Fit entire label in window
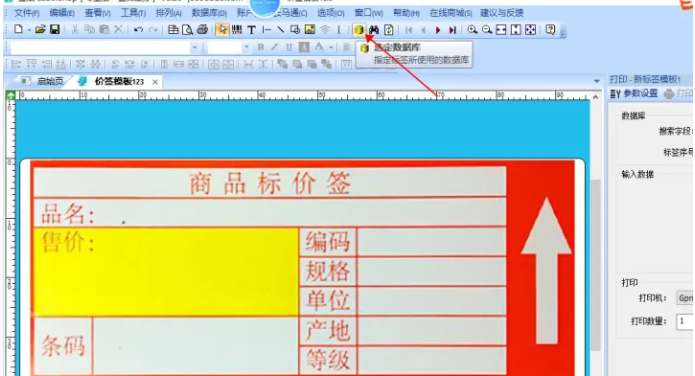Viewport: 695px width, 376px height. [x=530, y=30]
